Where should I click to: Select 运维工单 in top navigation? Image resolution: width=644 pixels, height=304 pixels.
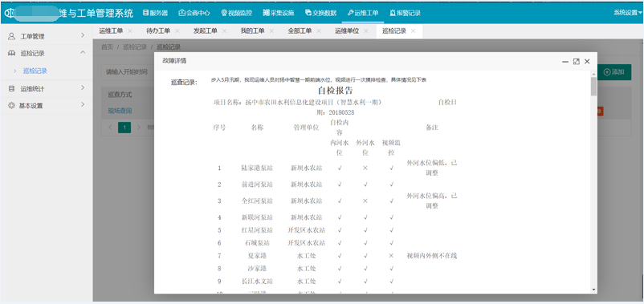click(363, 13)
